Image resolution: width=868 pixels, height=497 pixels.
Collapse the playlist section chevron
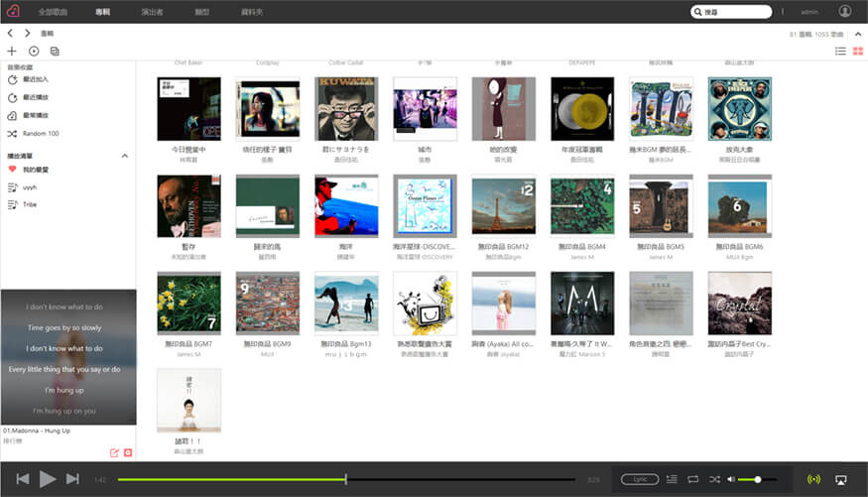coord(125,156)
